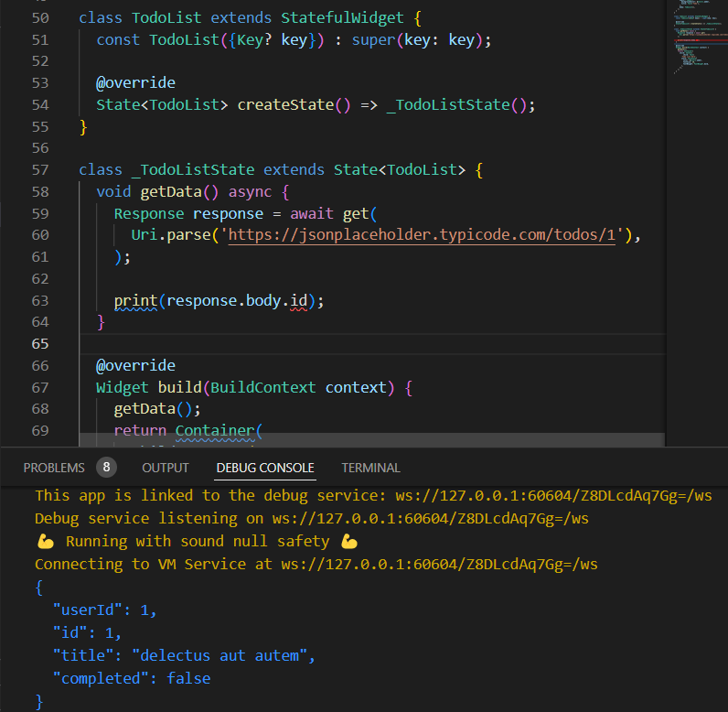Click the build method name on line 67
728x712 pixels.
179,388
